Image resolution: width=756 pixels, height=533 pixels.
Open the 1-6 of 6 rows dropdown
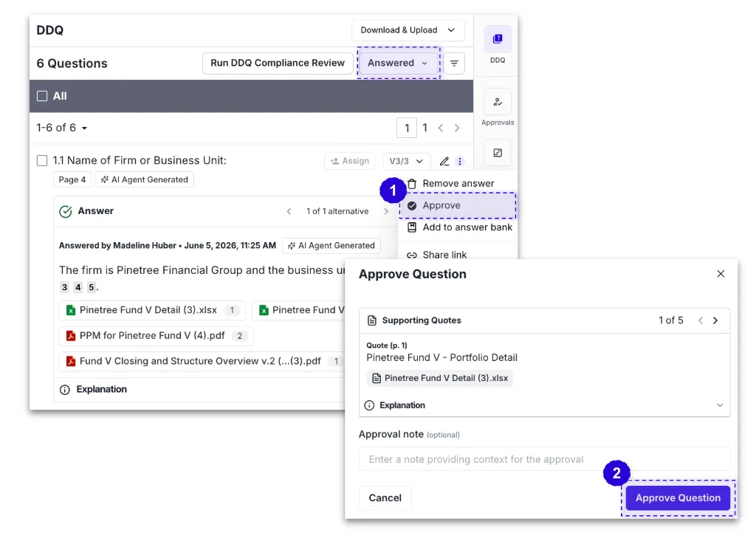point(62,128)
